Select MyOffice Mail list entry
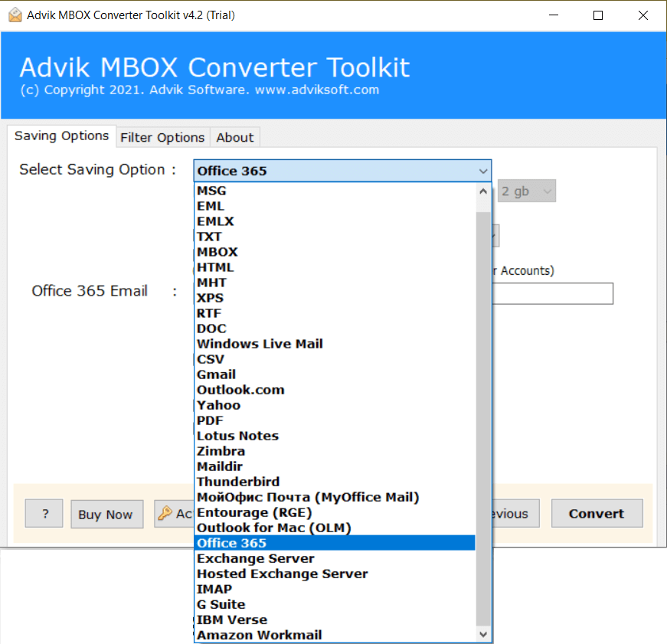Image resolution: width=667 pixels, height=644 pixels. coord(335,497)
